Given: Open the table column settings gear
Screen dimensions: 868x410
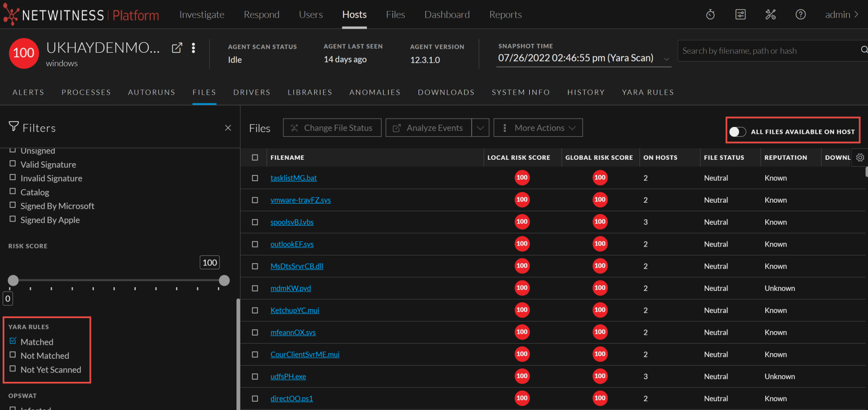Looking at the screenshot, I should tap(860, 157).
